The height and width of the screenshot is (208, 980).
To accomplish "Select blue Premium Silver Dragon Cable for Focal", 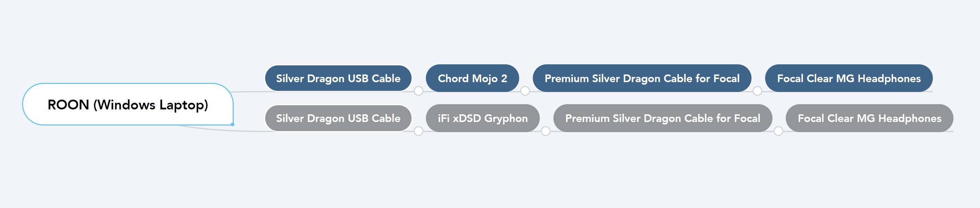I will pos(642,78).
